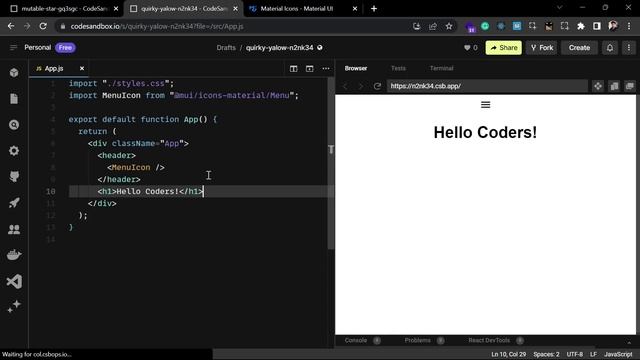The width and height of the screenshot is (640, 360).
Task: Open the CodeSandbox hamburger menu
Action: (x=13, y=48)
